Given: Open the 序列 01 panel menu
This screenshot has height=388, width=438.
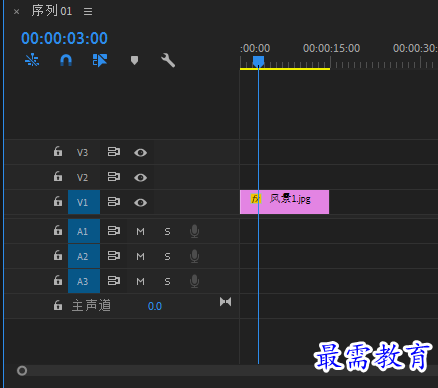Looking at the screenshot, I should tap(88, 12).
